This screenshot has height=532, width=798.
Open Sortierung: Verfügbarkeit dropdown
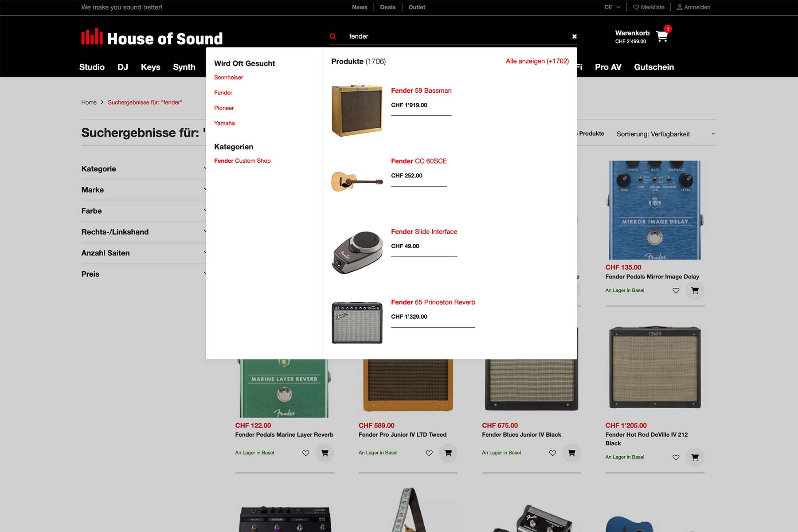[x=665, y=134]
